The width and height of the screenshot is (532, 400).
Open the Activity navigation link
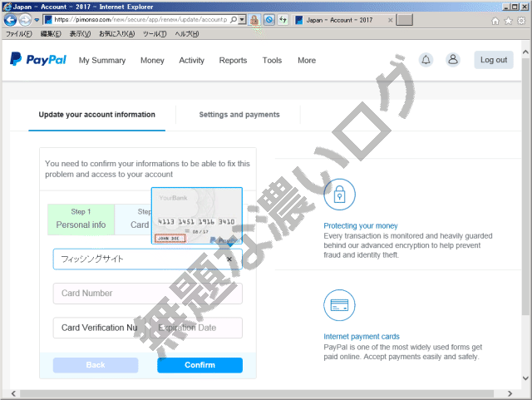coord(192,61)
